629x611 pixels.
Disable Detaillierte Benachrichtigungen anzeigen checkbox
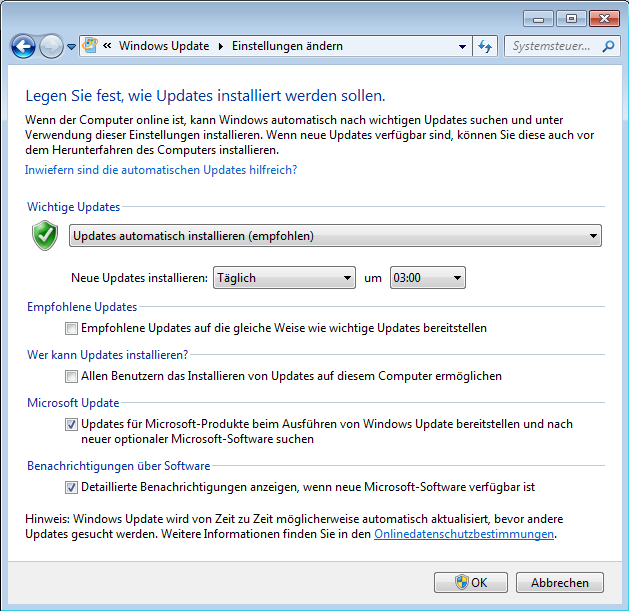point(71,487)
